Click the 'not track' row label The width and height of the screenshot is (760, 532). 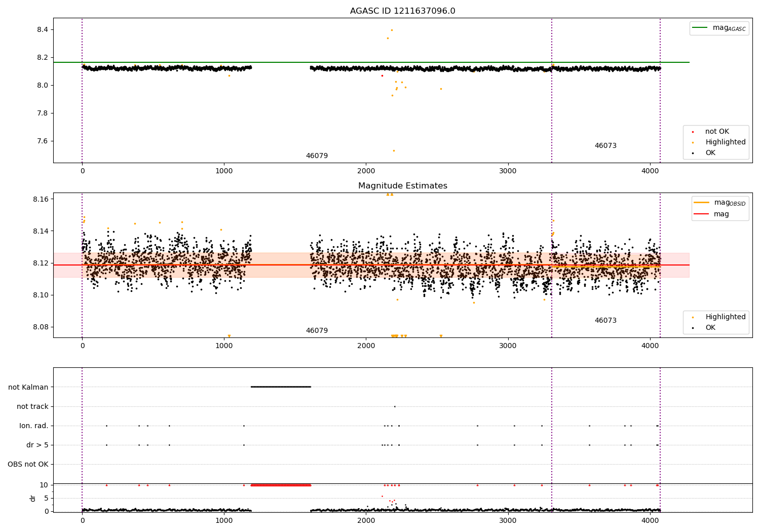tap(32, 406)
